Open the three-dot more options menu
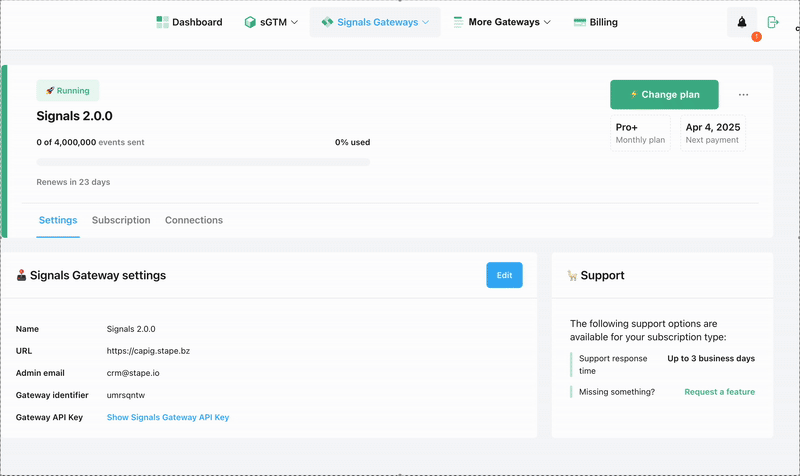Screen dimensions: 800x476 pyautogui.click(x=743, y=94)
